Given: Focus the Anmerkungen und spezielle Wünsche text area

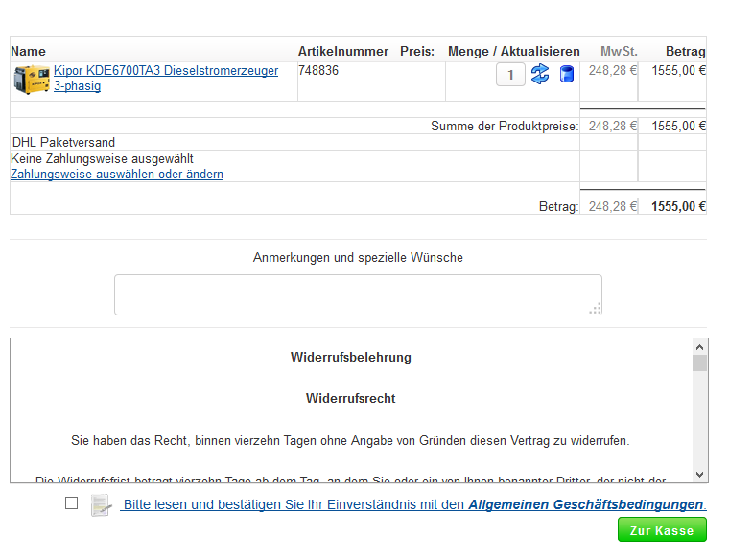Looking at the screenshot, I should coord(357,294).
